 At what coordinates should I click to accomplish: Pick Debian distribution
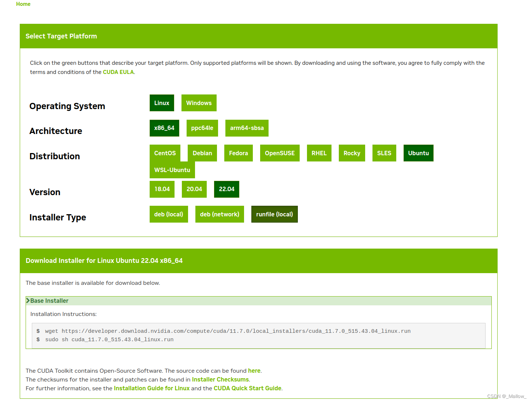click(202, 153)
